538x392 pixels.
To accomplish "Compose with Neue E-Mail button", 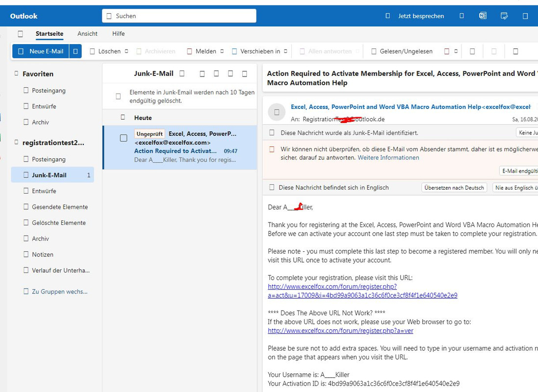I will (x=41, y=51).
